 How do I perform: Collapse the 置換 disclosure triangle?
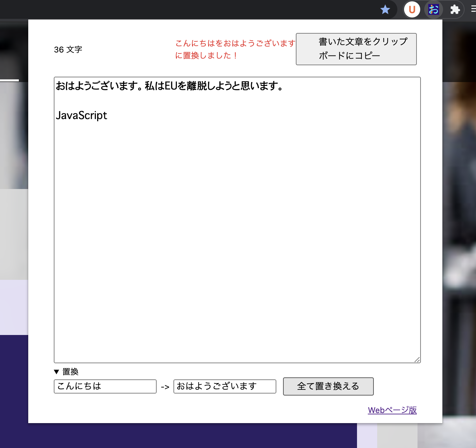tap(56, 372)
